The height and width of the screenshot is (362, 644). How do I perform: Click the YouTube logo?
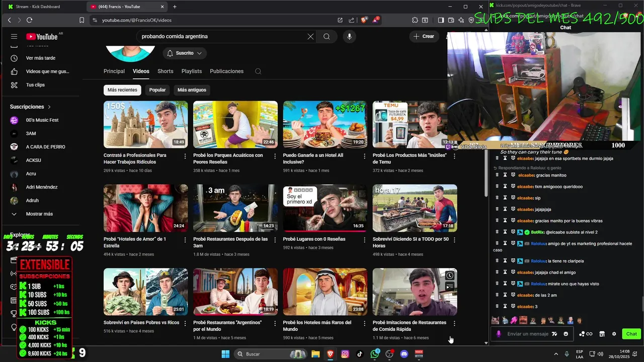coord(42,36)
